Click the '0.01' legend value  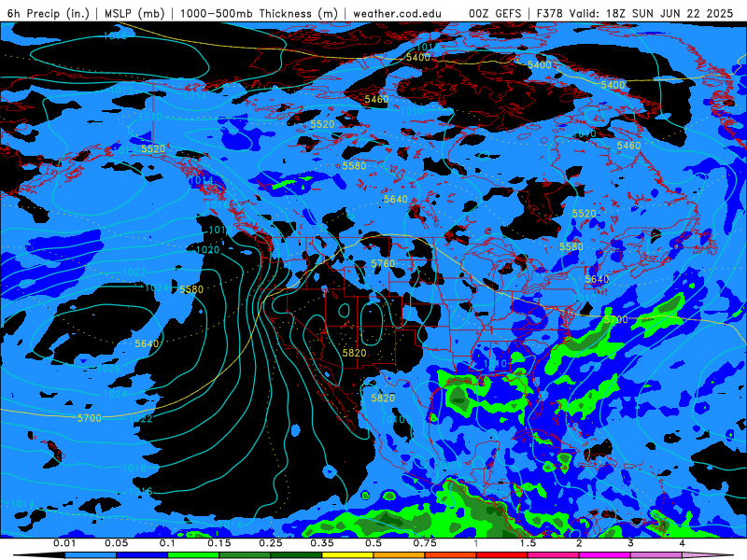64,543
